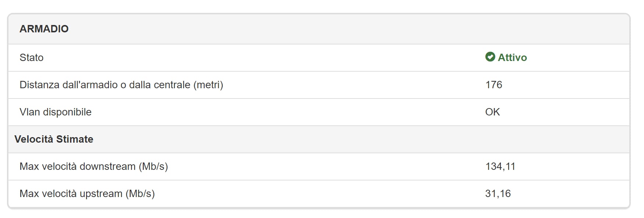Click the Velocità Stimate section header
Screen dimensions: 644x218
pos(54,139)
